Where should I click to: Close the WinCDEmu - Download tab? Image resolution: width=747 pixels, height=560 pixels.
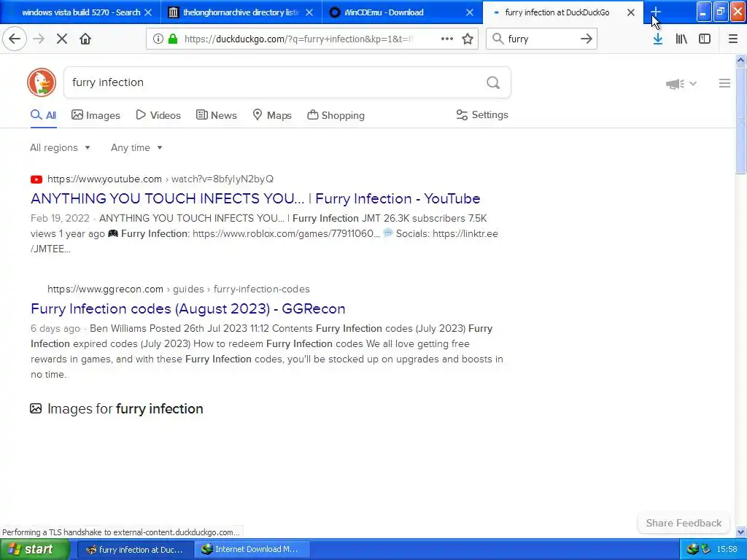tap(469, 12)
